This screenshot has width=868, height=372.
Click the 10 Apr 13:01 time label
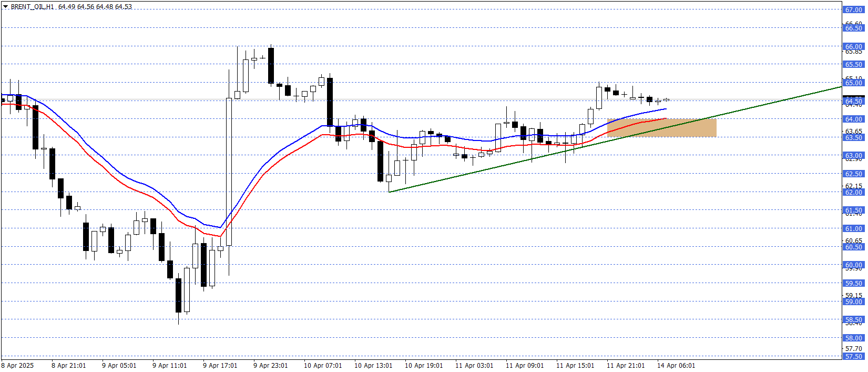[x=373, y=366]
